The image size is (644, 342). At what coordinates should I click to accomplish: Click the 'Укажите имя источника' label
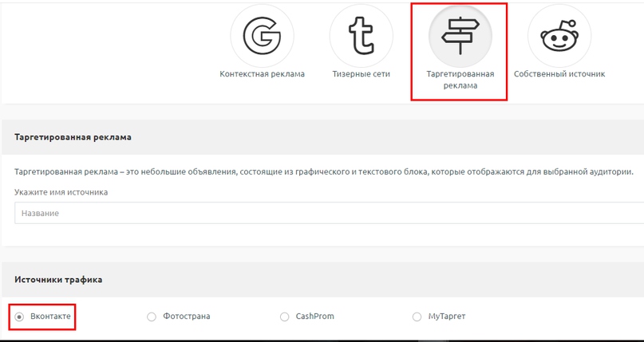(x=61, y=192)
